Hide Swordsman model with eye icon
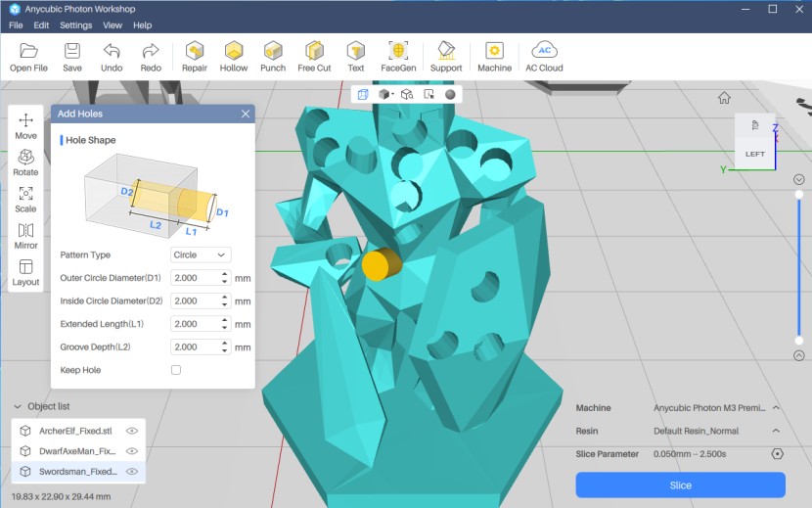Image resolution: width=812 pixels, height=508 pixels. 132,472
